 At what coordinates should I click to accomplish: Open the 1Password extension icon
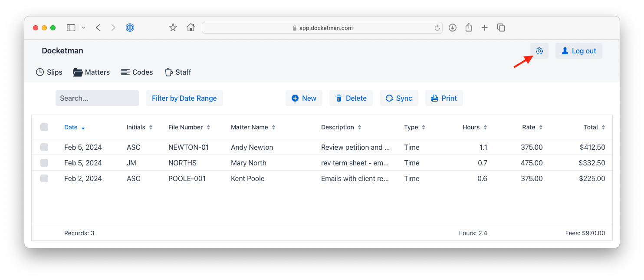pyautogui.click(x=130, y=28)
